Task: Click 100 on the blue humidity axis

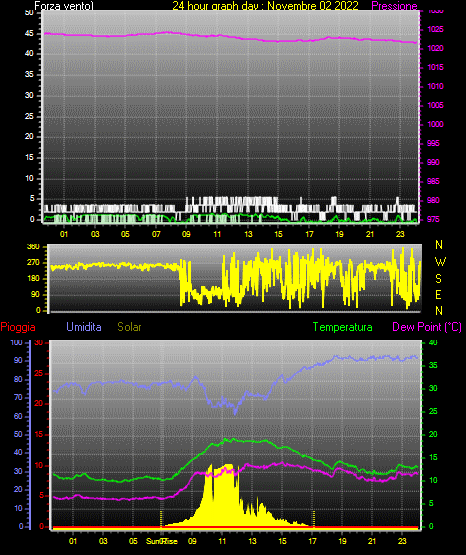Action: tap(16, 342)
